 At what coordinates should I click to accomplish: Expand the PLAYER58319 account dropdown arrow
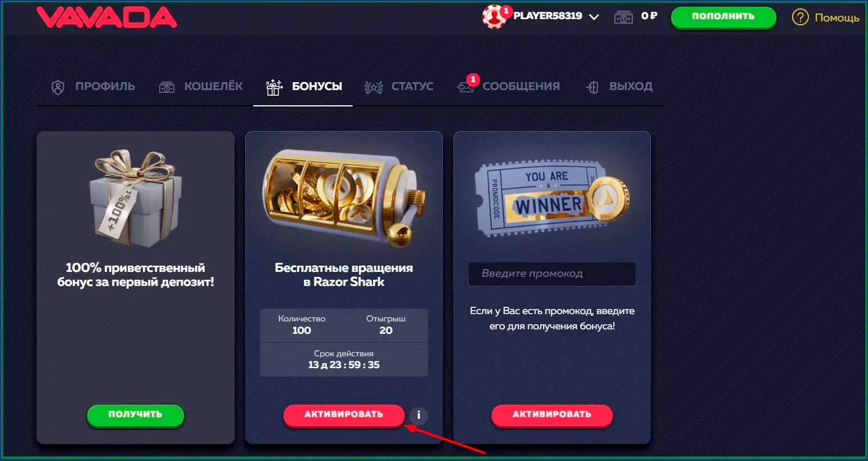click(x=593, y=17)
